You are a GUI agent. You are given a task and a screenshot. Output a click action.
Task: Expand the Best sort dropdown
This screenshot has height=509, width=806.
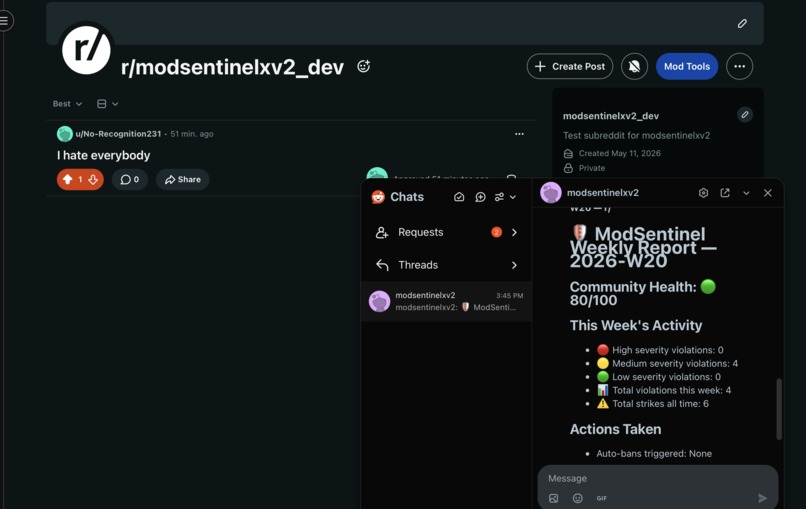click(x=67, y=104)
